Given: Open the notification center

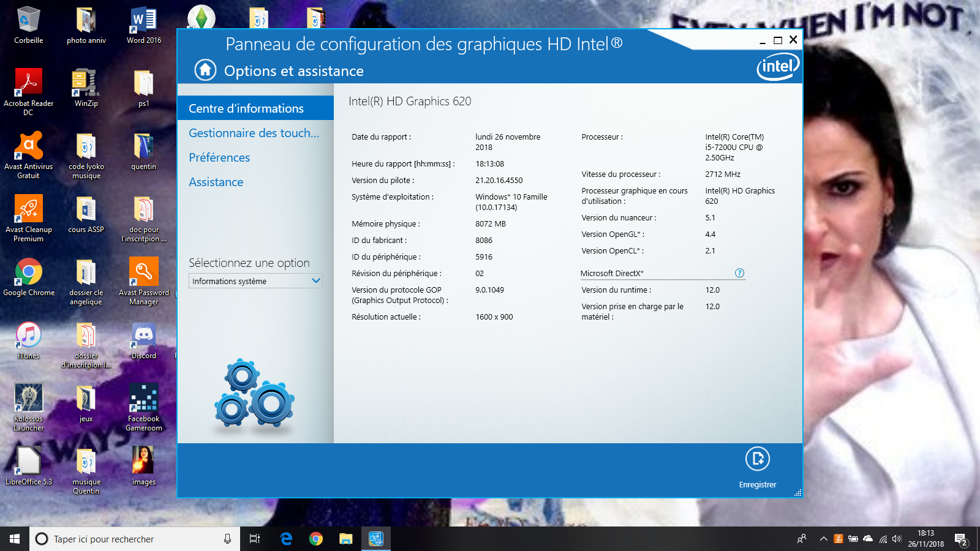Looking at the screenshot, I should click(961, 539).
